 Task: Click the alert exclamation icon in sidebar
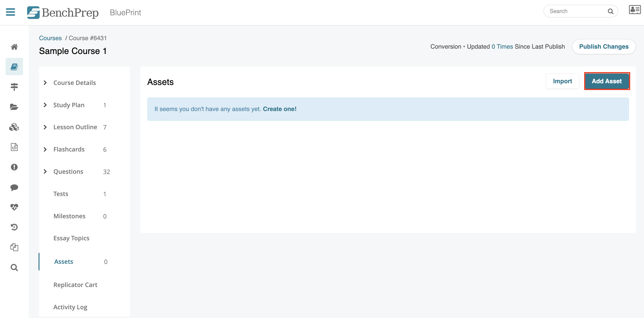pyautogui.click(x=14, y=167)
